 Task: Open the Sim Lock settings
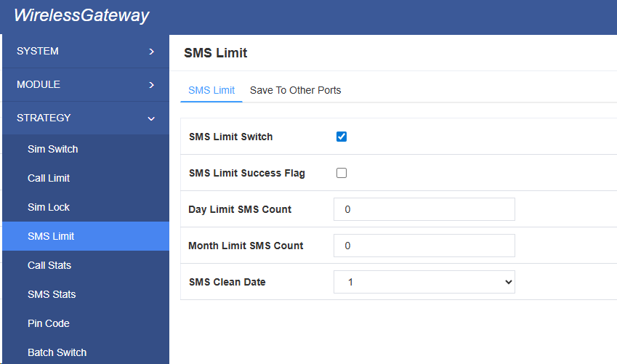(x=49, y=207)
